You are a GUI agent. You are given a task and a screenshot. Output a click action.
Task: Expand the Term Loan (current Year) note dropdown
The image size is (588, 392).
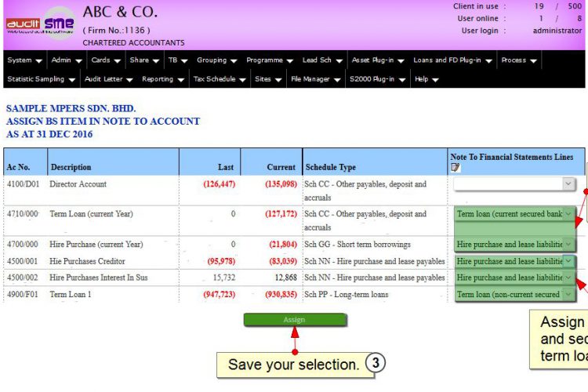tap(514, 214)
